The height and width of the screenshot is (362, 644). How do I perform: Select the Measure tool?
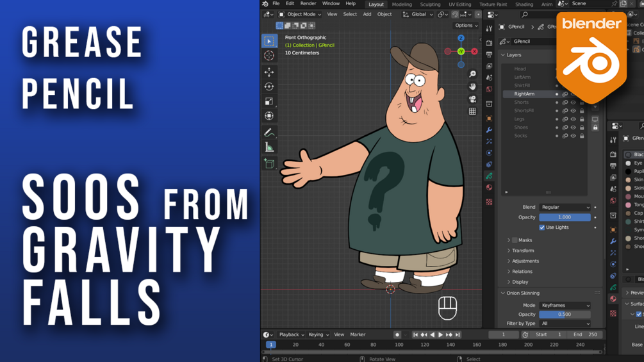click(x=269, y=147)
